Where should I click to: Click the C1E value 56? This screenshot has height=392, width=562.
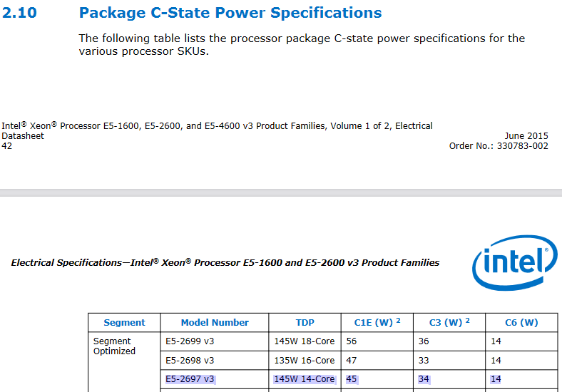(352, 341)
